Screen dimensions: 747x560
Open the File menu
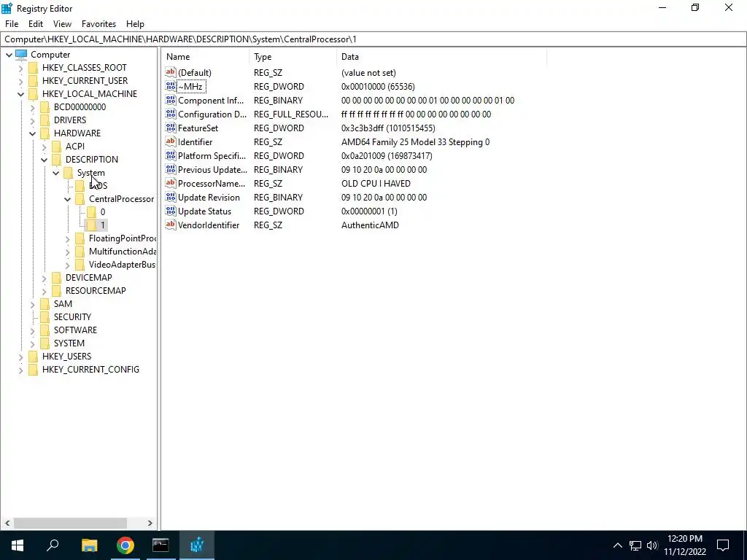click(12, 24)
